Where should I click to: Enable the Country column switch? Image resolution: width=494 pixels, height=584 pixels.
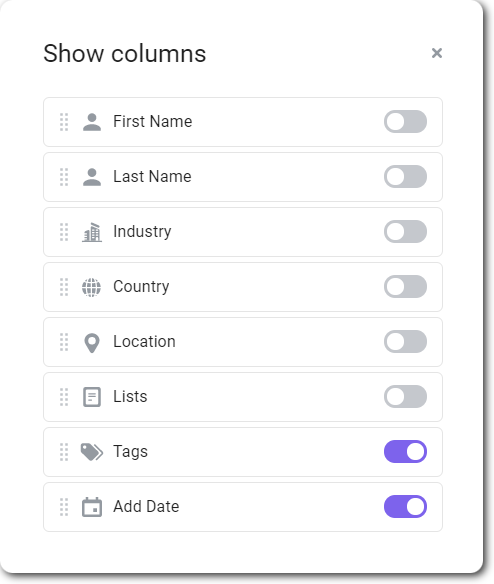click(405, 286)
